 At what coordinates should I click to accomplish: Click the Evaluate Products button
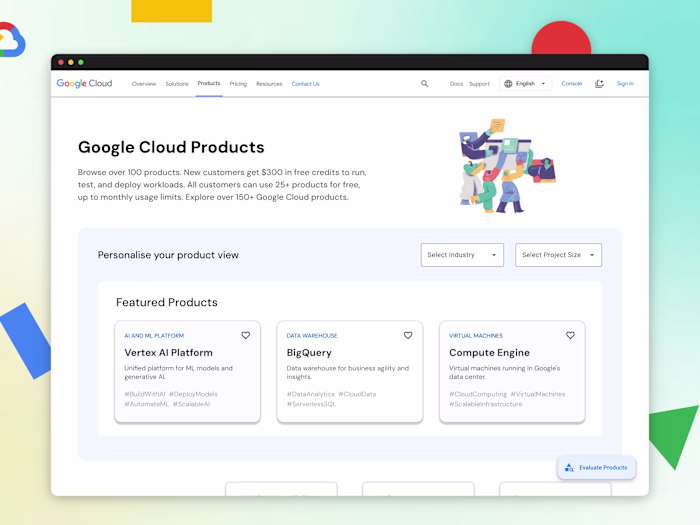pyautogui.click(x=596, y=467)
